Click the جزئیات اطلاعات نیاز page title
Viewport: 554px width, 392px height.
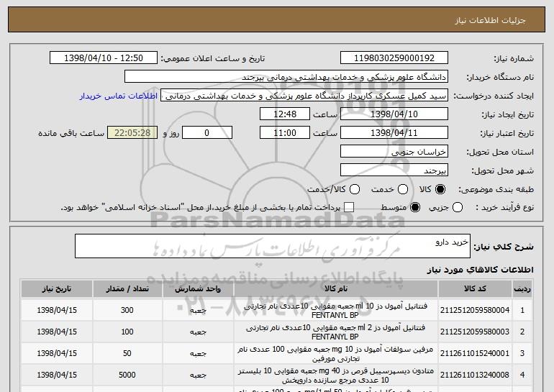click(x=491, y=20)
